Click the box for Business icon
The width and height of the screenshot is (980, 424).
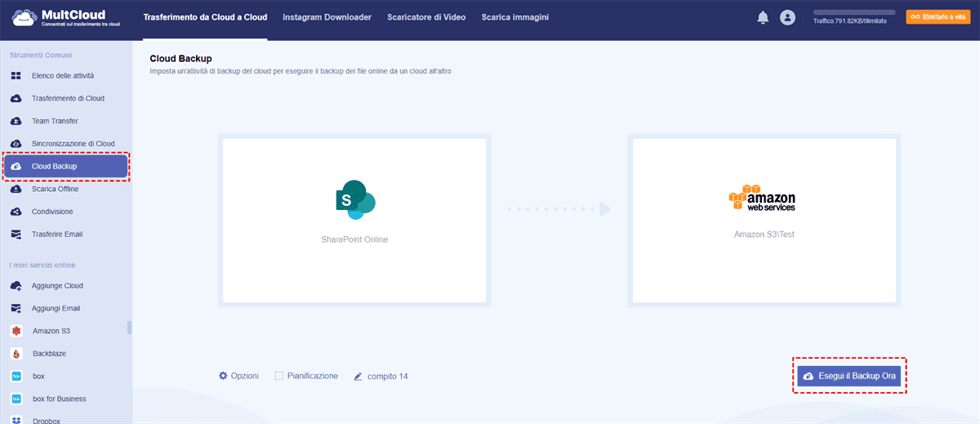(16, 399)
